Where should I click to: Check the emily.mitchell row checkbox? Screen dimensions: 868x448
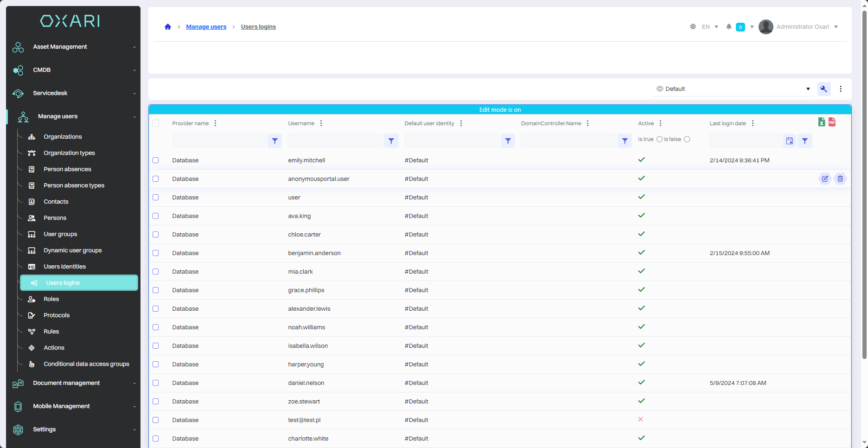[x=156, y=160]
